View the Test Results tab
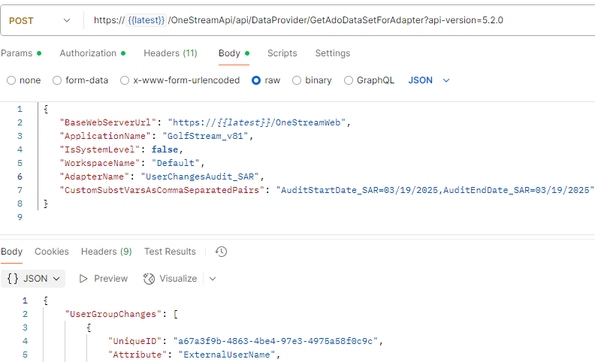Image resolution: width=595 pixels, height=362 pixels. pyautogui.click(x=170, y=252)
